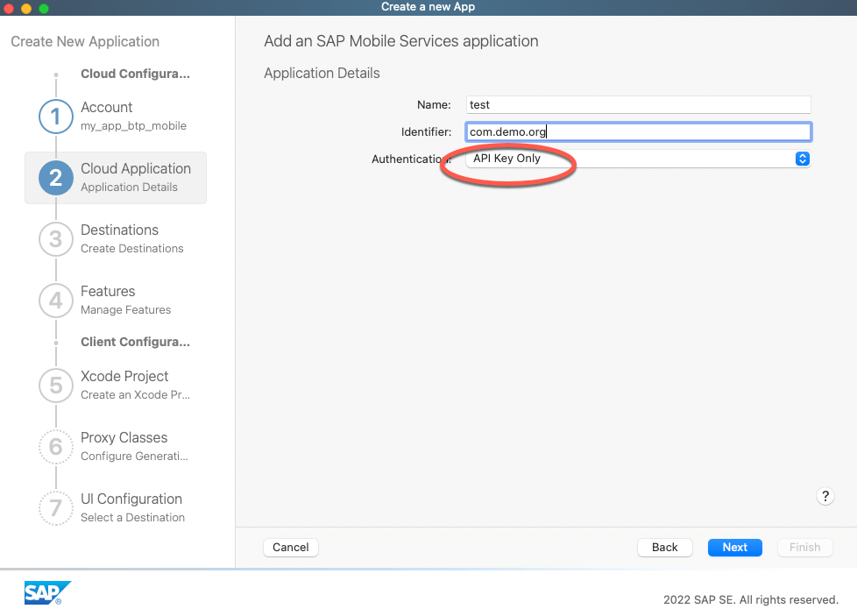This screenshot has width=857, height=616.
Task: Click the step 4 Features circle icon
Action: (56, 300)
